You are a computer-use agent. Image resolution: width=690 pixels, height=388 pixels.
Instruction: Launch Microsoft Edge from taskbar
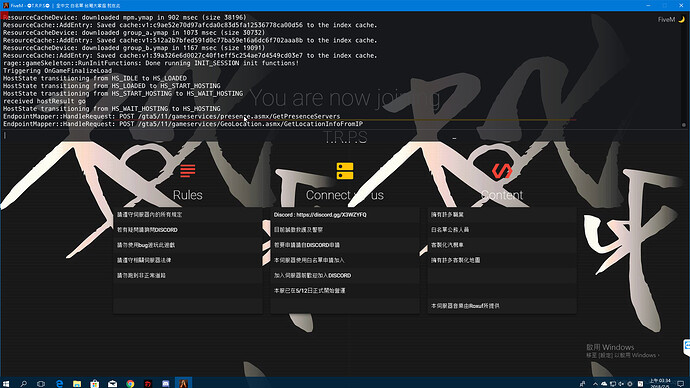tap(59, 384)
